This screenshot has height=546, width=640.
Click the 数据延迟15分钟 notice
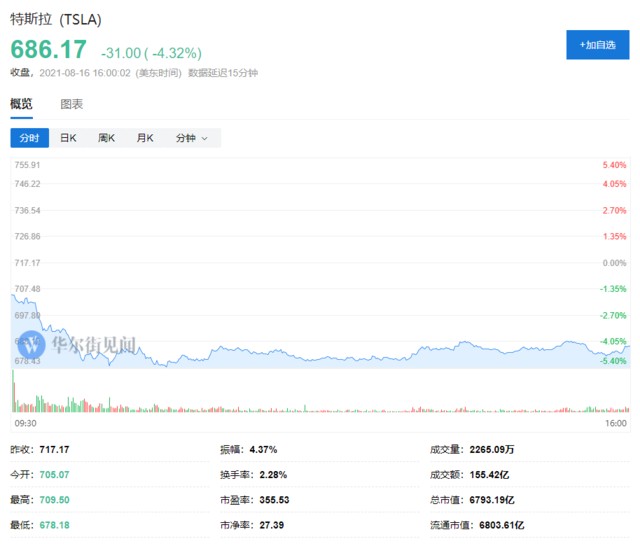[223, 73]
